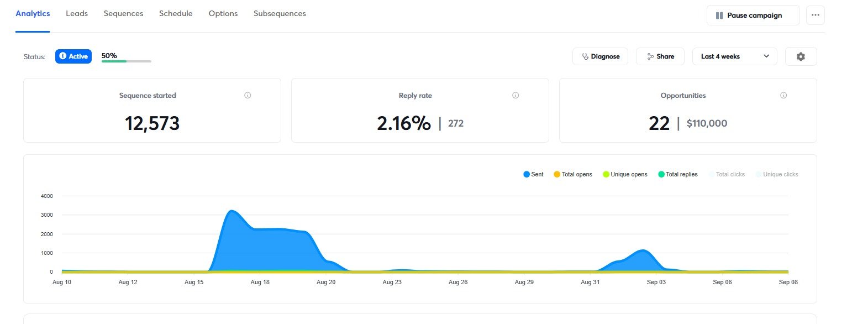
Task: Open the three-dot more options menu
Action: point(816,15)
